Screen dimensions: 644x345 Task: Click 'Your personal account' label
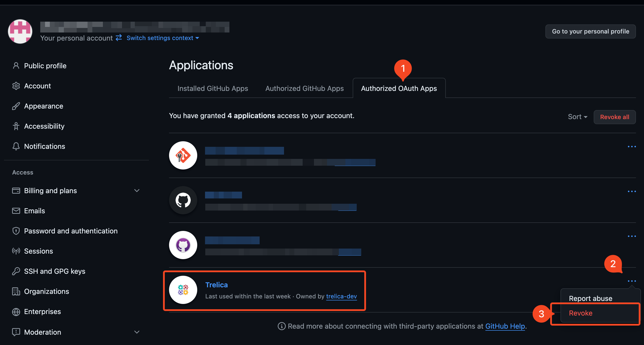tap(76, 38)
